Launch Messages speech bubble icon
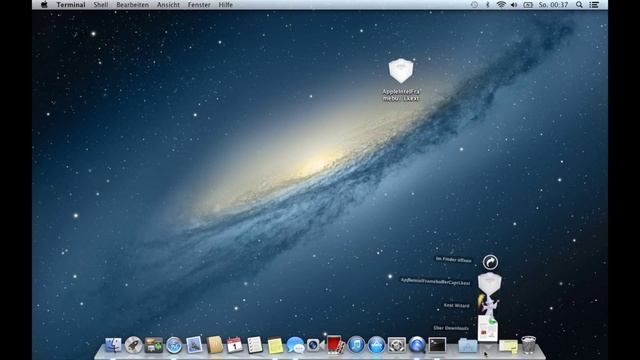 point(296,345)
